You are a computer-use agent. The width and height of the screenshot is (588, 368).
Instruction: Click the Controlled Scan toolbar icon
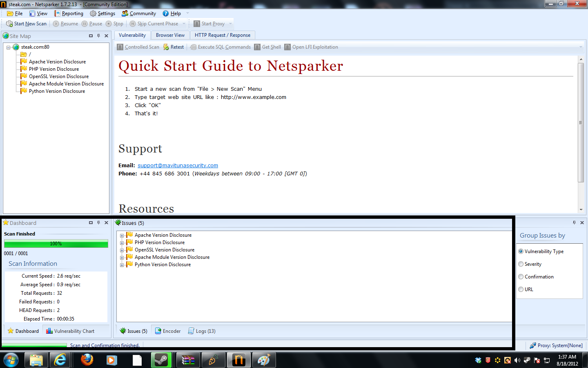(120, 47)
